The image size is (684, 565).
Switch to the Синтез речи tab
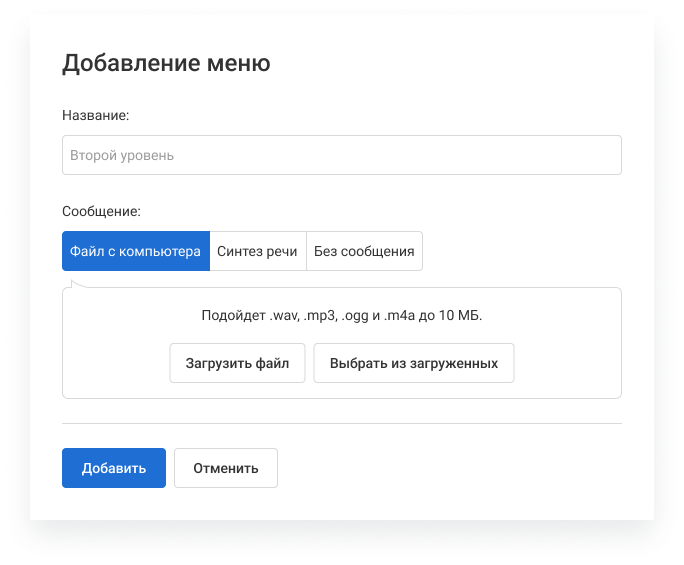(257, 251)
